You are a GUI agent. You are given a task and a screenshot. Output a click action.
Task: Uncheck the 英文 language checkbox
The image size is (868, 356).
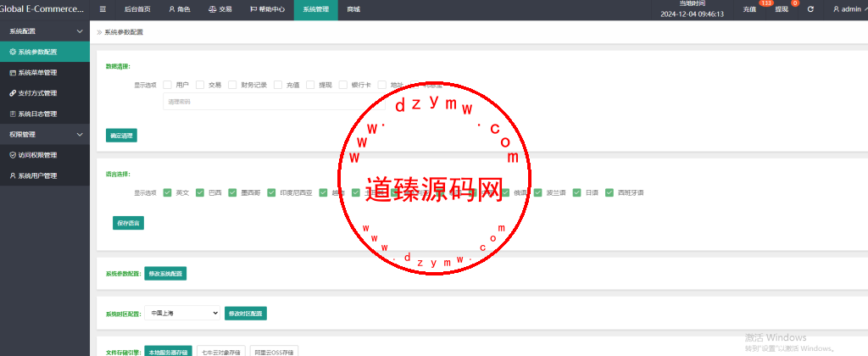click(x=167, y=192)
